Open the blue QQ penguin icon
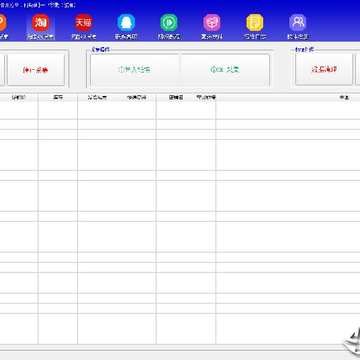Viewport: 360px width, 360px height. coord(126,23)
